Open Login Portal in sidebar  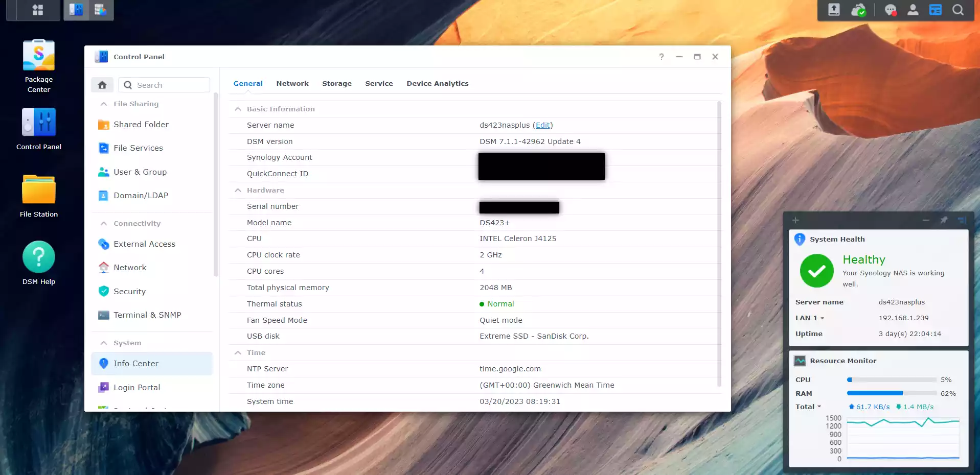pos(152,388)
